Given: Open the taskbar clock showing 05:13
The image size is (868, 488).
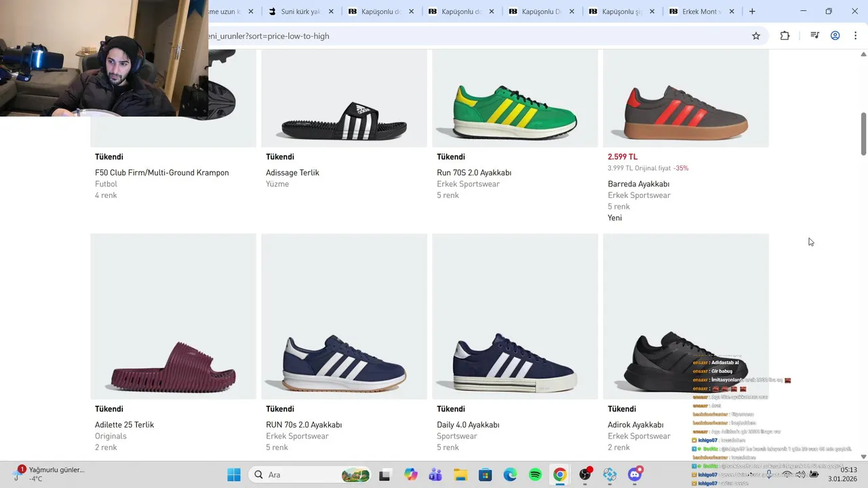Looking at the screenshot, I should pos(842,474).
